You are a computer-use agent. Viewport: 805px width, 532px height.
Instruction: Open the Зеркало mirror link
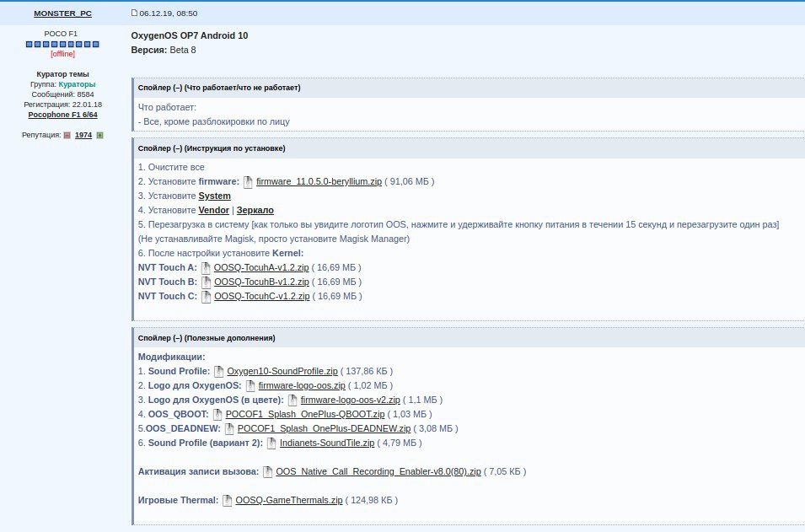[255, 211]
